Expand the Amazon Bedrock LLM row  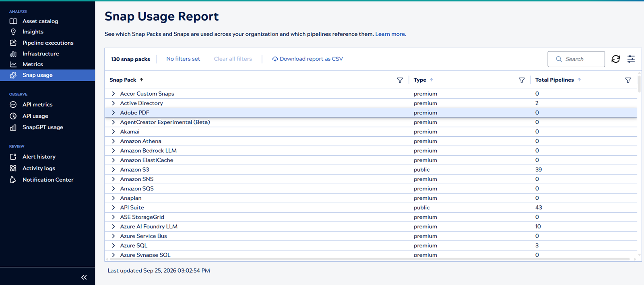pyautogui.click(x=114, y=151)
